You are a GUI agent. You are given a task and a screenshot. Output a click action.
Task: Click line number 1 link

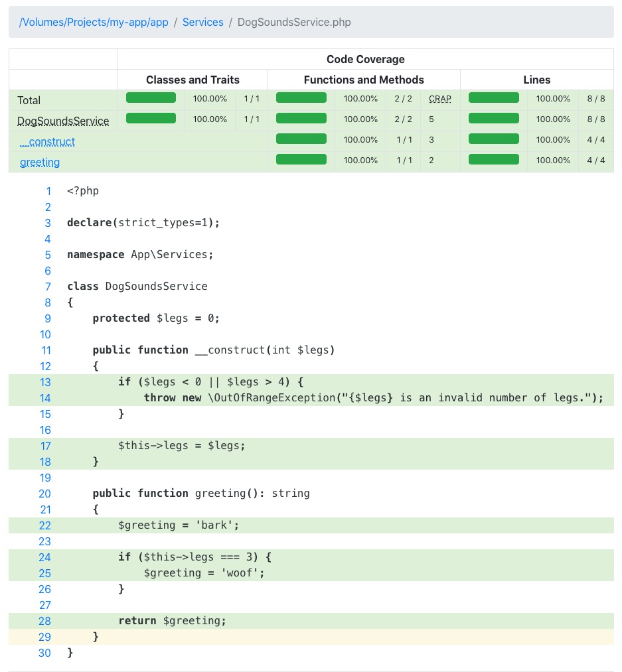coord(48,191)
